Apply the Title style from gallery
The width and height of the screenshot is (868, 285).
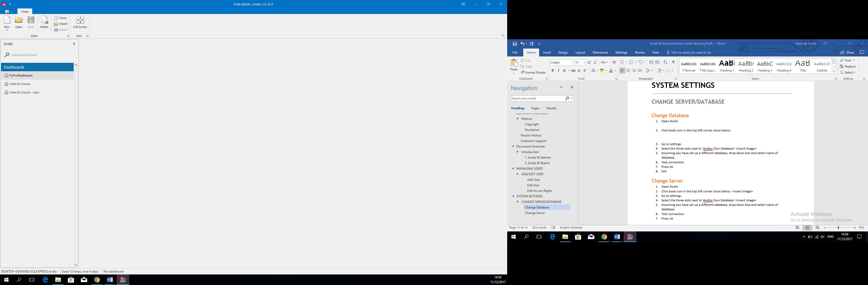click(803, 66)
